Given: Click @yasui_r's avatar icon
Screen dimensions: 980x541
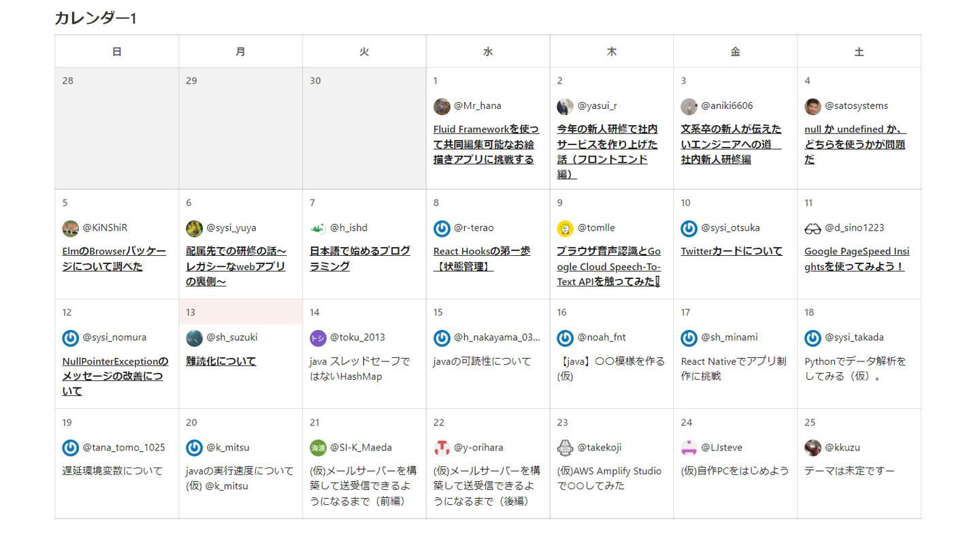Looking at the screenshot, I should point(566,106).
